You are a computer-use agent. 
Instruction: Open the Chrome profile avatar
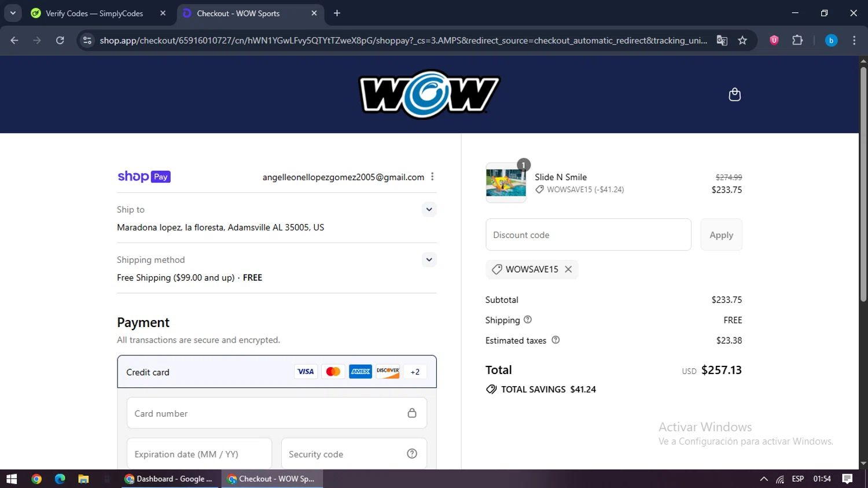pyautogui.click(x=831, y=40)
